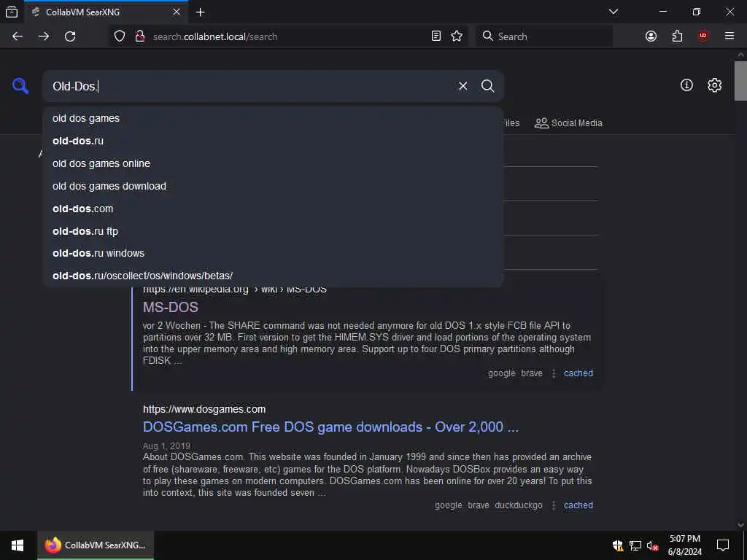Submit search with magnifier button
This screenshot has width=747, height=560.
pos(488,86)
